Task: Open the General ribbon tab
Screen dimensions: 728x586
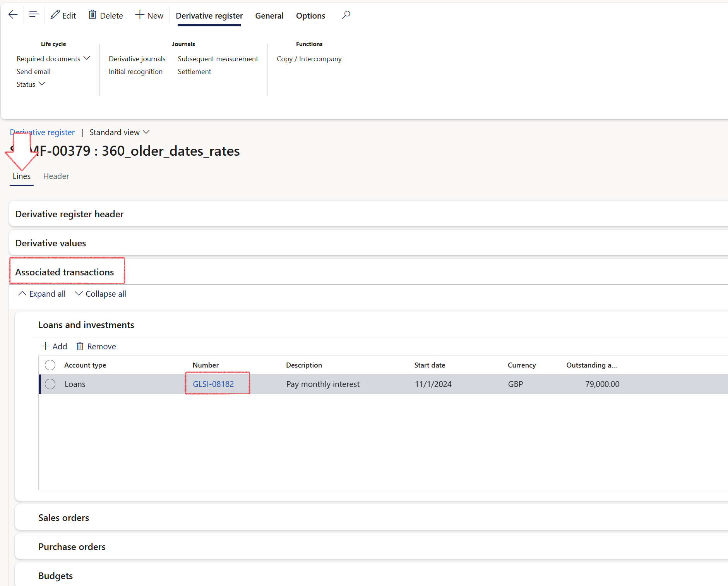Action: click(x=269, y=15)
